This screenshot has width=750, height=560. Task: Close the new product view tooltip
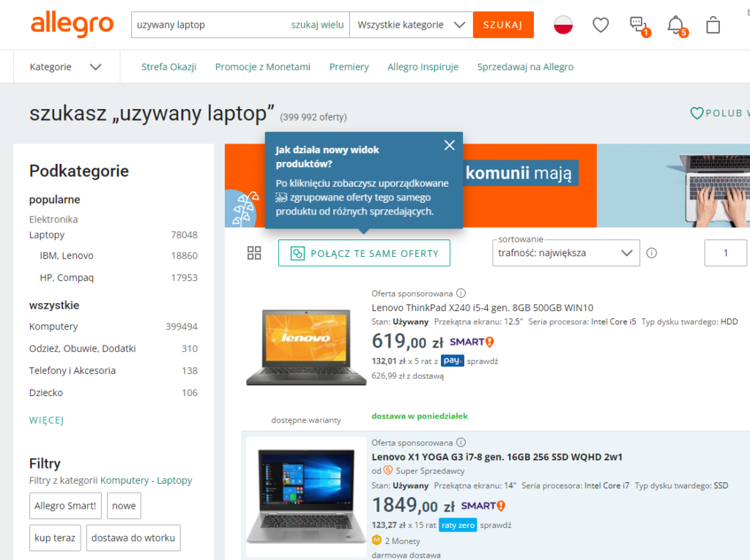tap(449, 146)
